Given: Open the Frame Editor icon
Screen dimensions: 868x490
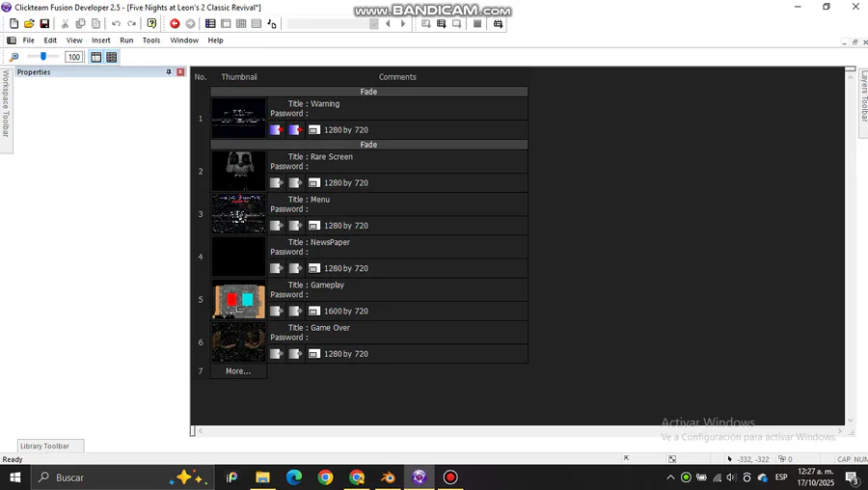Looking at the screenshot, I should [x=226, y=23].
